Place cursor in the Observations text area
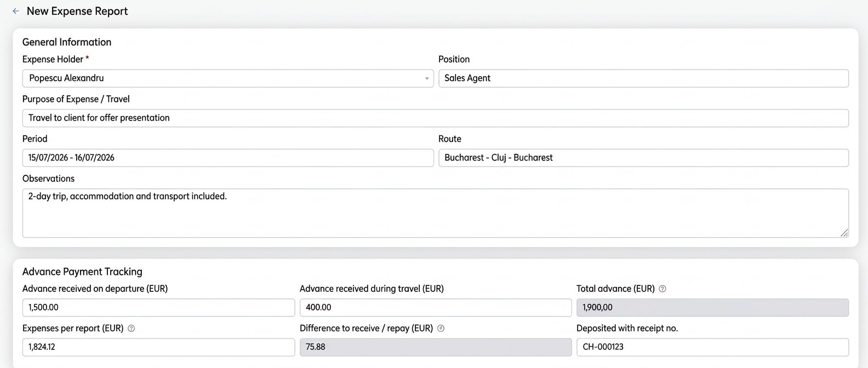The image size is (868, 368). pyautogui.click(x=436, y=213)
